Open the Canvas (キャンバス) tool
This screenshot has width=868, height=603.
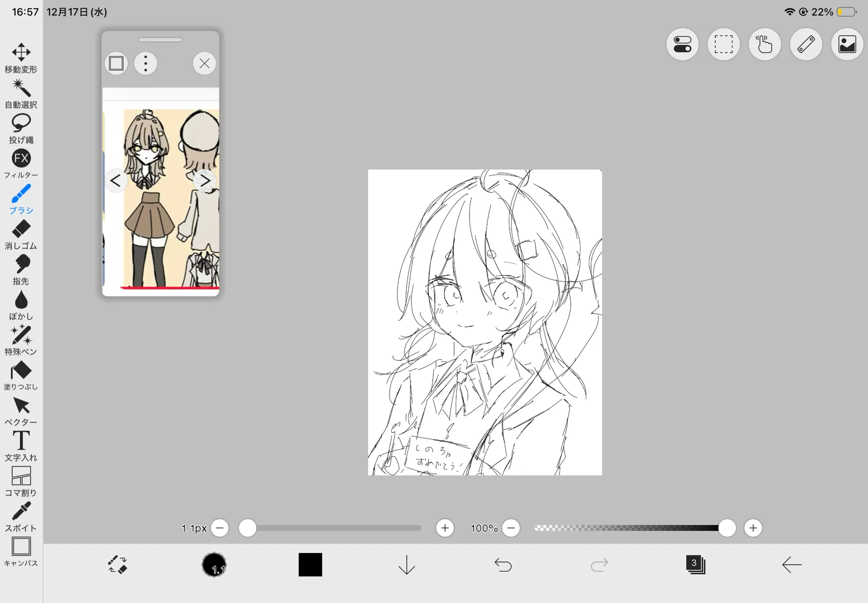click(x=21, y=552)
